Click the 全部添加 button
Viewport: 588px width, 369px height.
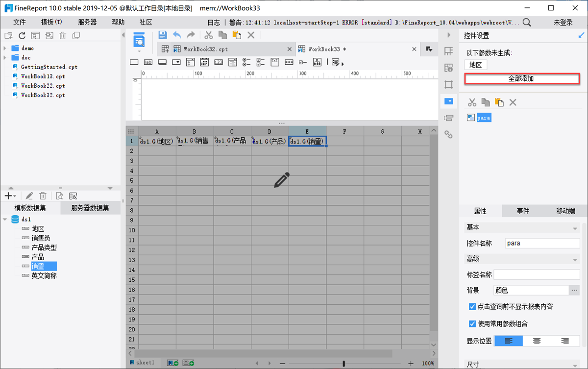click(x=522, y=78)
